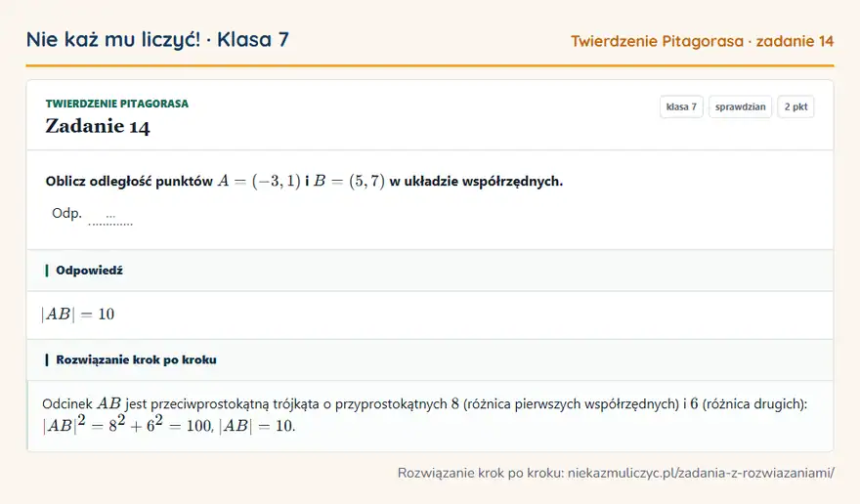
Task: Click the 'Odp.' label
Action: click(x=66, y=213)
